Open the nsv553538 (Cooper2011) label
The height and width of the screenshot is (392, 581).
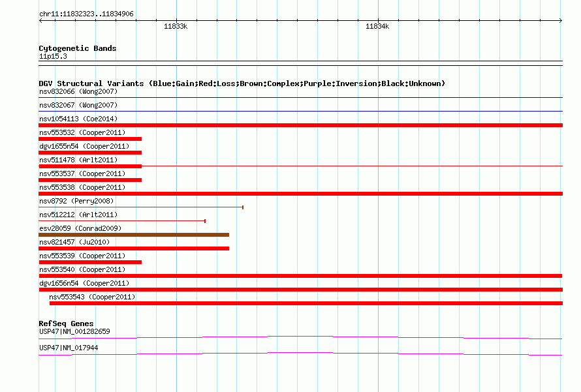click(82, 187)
